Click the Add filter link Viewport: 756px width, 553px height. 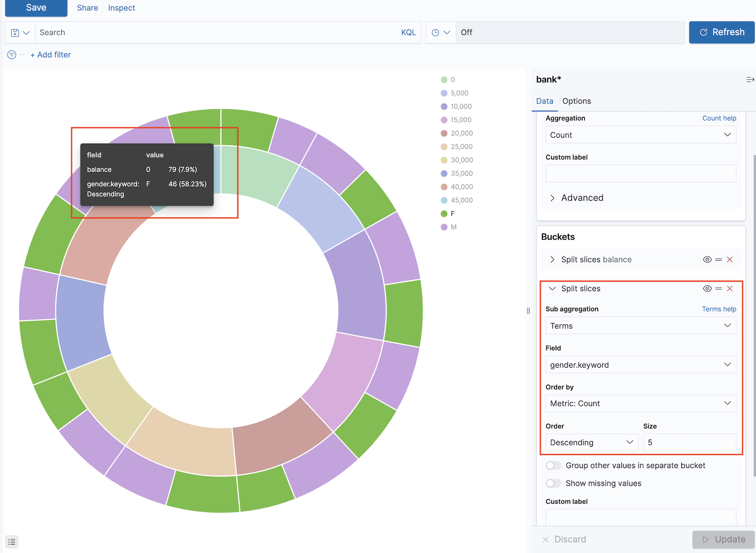click(x=50, y=55)
